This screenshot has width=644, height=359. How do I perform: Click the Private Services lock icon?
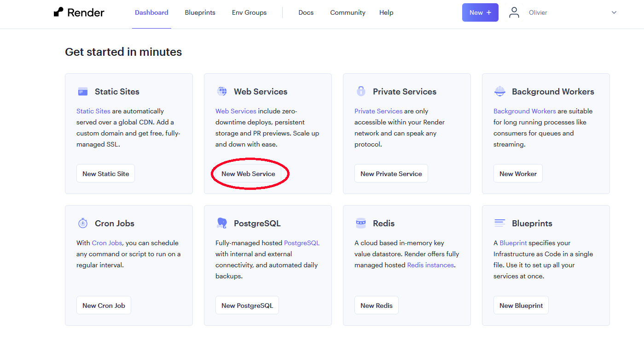click(361, 91)
